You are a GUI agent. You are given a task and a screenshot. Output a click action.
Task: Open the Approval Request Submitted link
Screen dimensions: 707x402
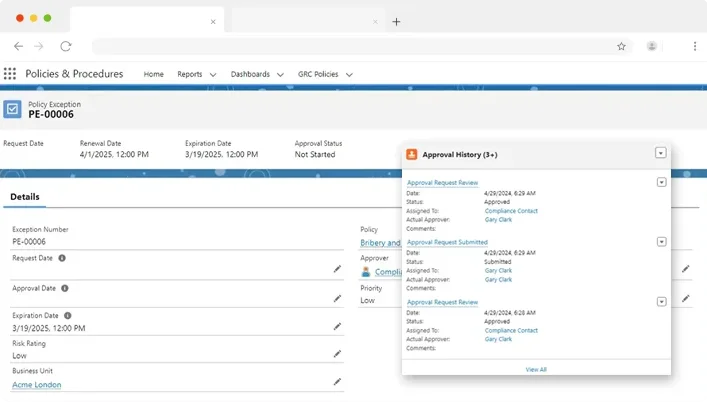click(447, 242)
